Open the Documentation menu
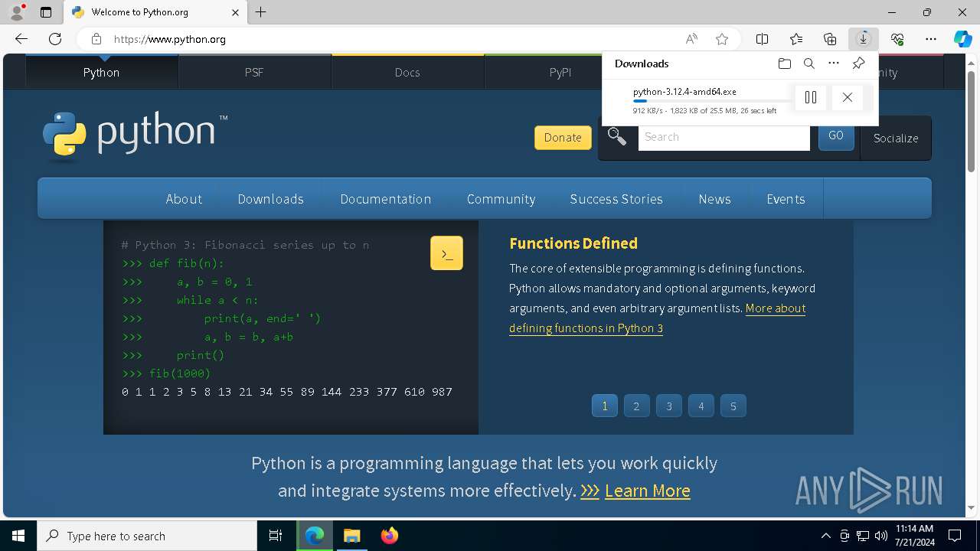The height and width of the screenshot is (551, 980). coord(386,199)
